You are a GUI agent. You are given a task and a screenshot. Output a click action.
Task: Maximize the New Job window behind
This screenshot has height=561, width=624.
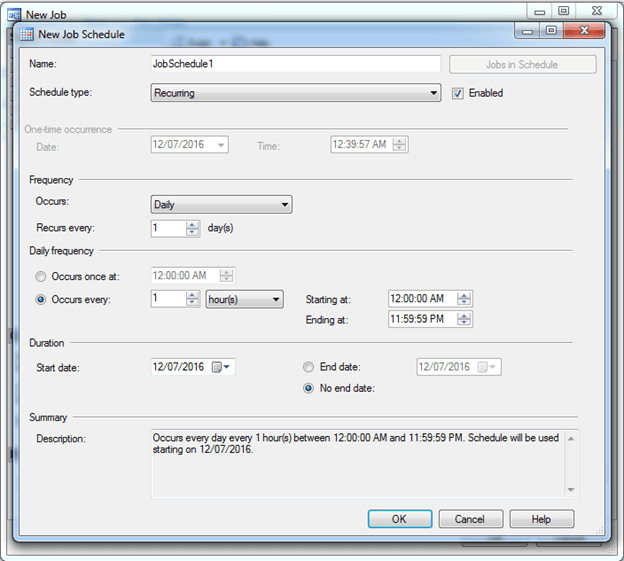[564, 11]
